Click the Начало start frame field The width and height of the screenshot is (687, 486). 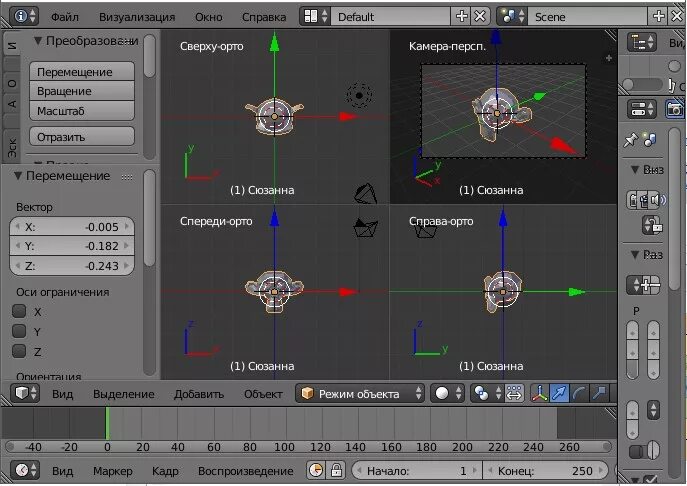tap(417, 471)
